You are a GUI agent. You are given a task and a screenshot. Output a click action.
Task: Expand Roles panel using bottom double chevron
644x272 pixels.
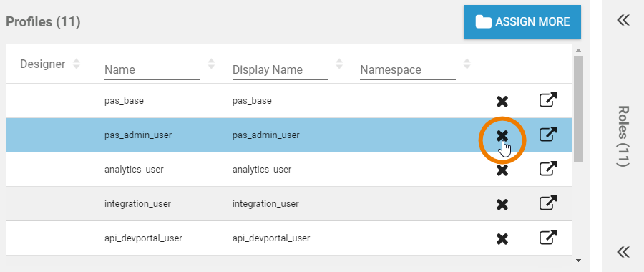623,251
